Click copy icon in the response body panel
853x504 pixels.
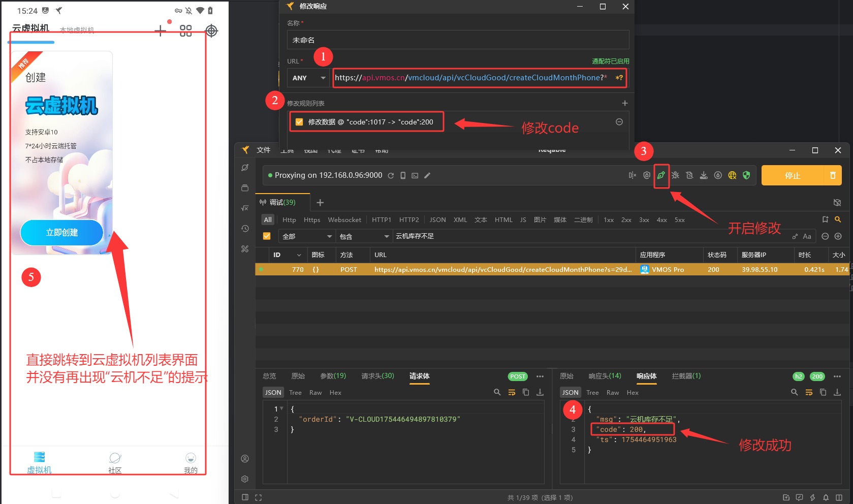[x=823, y=392]
